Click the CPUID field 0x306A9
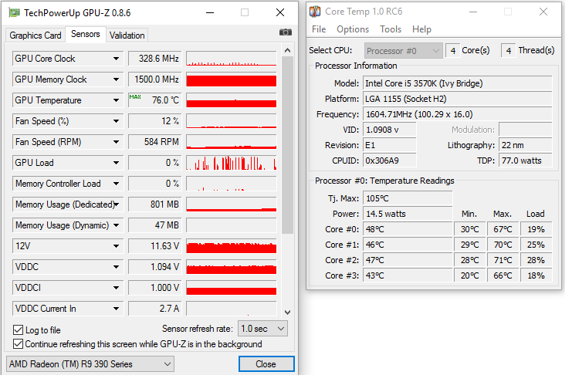 (x=390, y=161)
